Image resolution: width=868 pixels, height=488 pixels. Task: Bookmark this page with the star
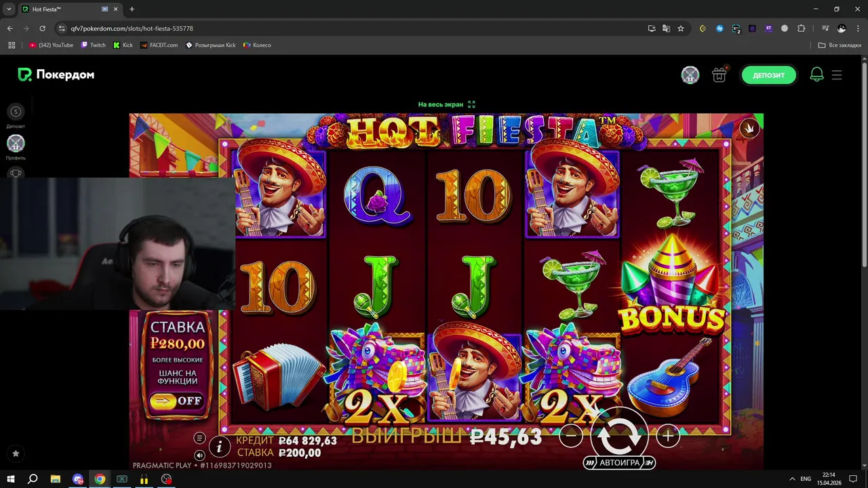[681, 28]
